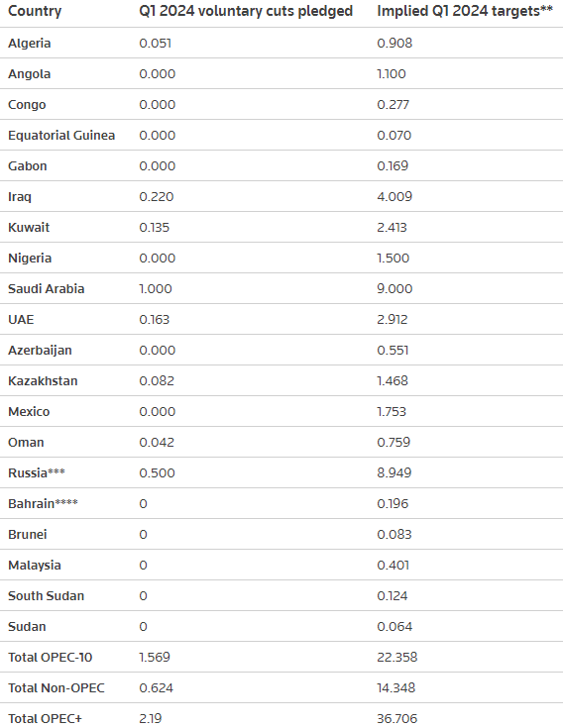Select the Oman 0.042 cut value
The width and height of the screenshot is (563, 728).
(157, 443)
